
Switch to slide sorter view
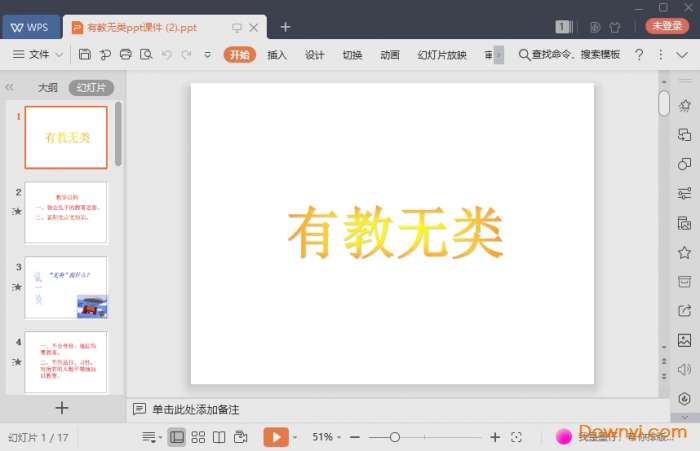point(198,437)
